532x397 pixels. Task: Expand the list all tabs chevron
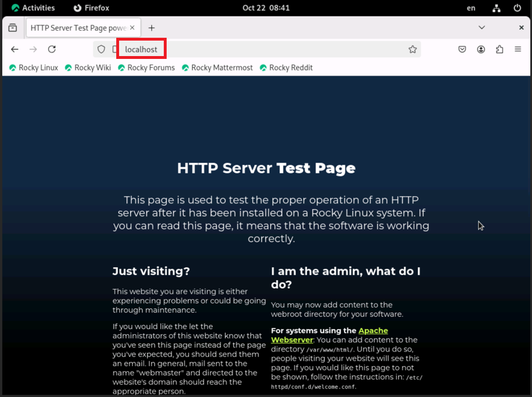pyautogui.click(x=482, y=27)
